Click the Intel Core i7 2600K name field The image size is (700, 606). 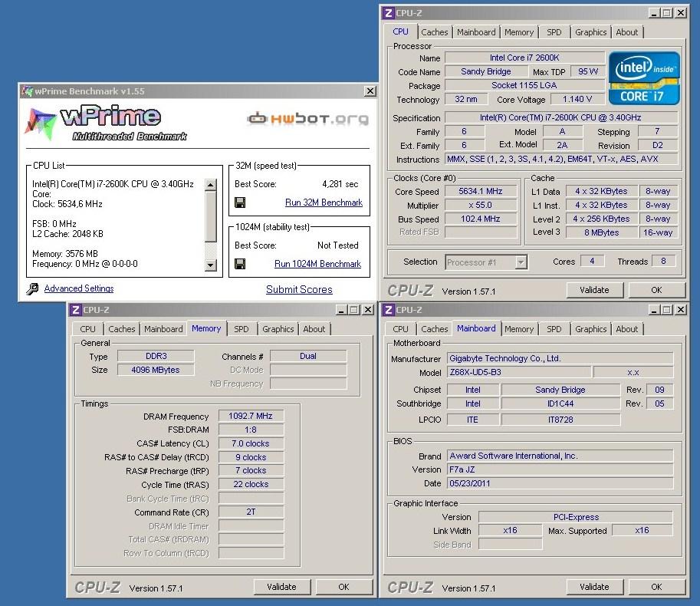click(524, 58)
